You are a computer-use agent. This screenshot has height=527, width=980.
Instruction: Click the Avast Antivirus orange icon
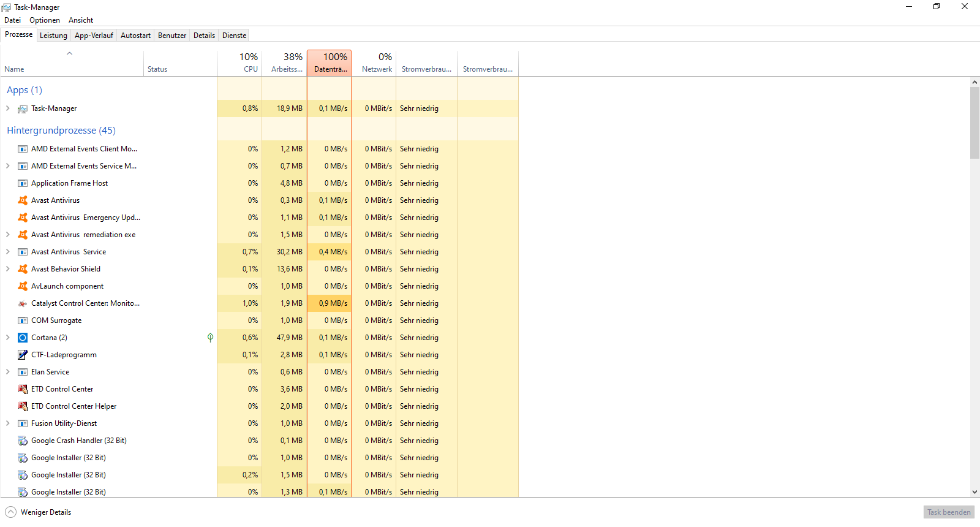[x=23, y=200]
